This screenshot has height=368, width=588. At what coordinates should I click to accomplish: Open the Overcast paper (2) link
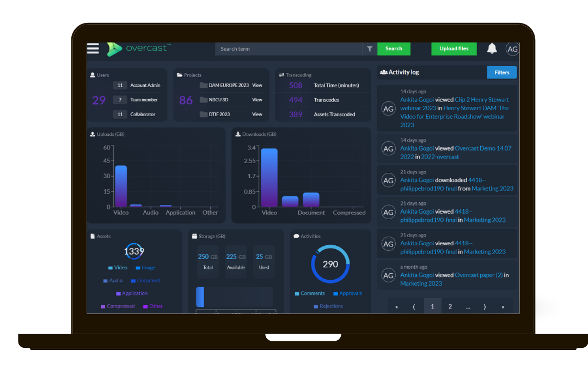point(479,275)
